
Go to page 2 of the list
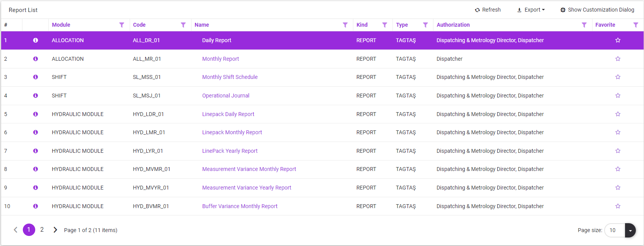click(x=42, y=230)
